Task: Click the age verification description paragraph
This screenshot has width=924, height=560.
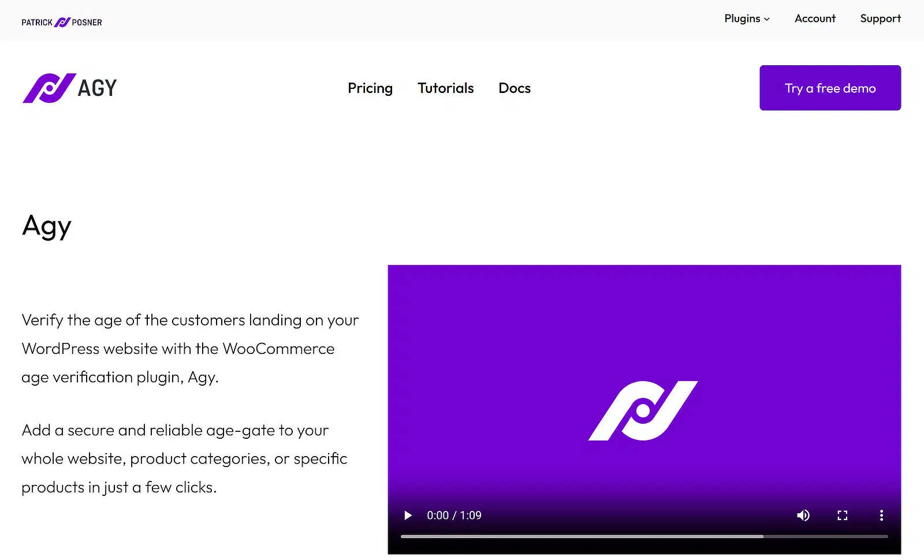Action: (x=190, y=349)
